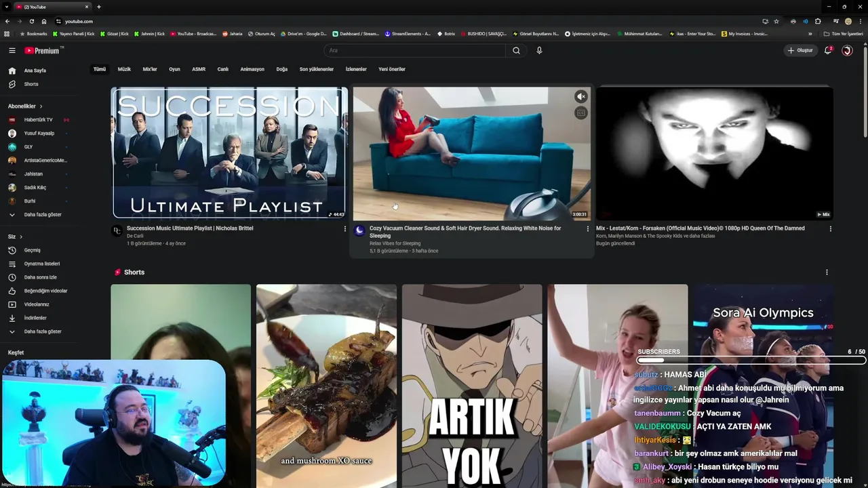This screenshot has height=488, width=868.
Task: Open the notifications bell
Action: pos(828,50)
